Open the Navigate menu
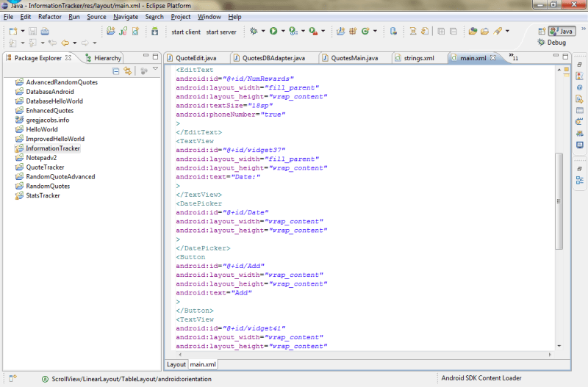Image resolution: width=588 pixels, height=387 pixels. [126, 17]
